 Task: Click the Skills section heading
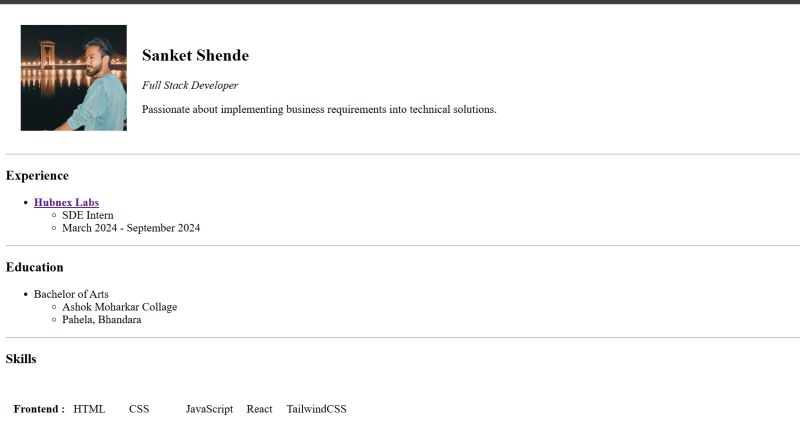coord(21,359)
